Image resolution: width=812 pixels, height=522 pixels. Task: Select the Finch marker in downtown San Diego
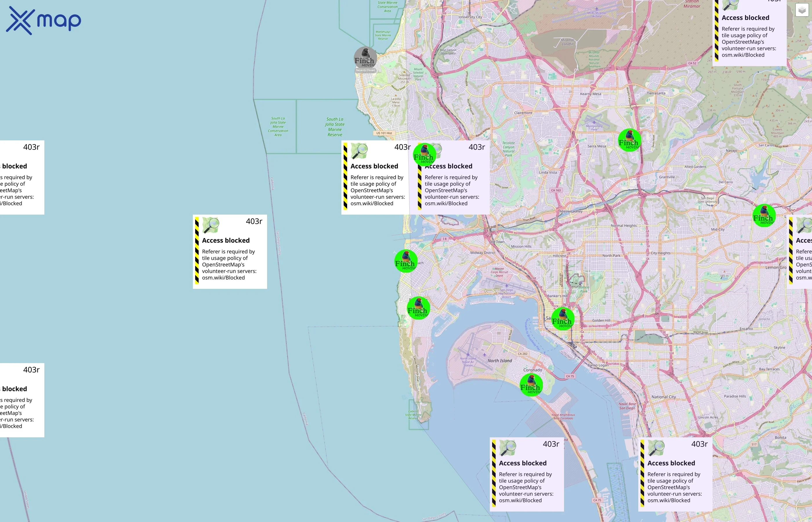pos(563,319)
